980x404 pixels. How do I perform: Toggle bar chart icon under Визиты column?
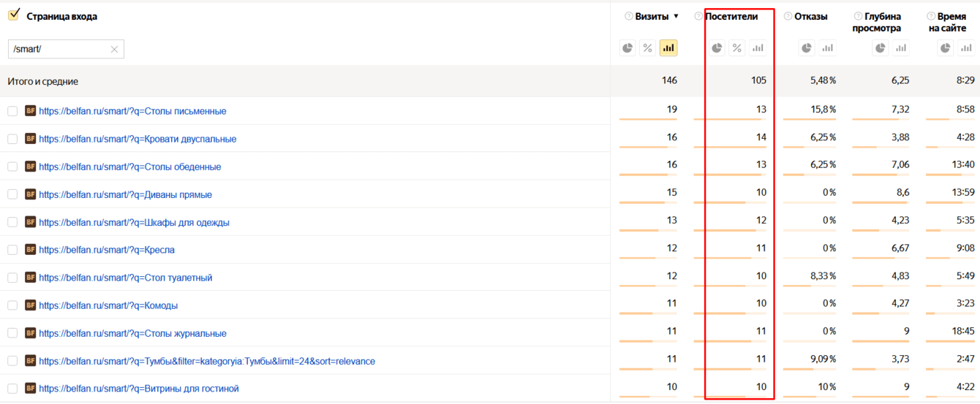click(668, 48)
